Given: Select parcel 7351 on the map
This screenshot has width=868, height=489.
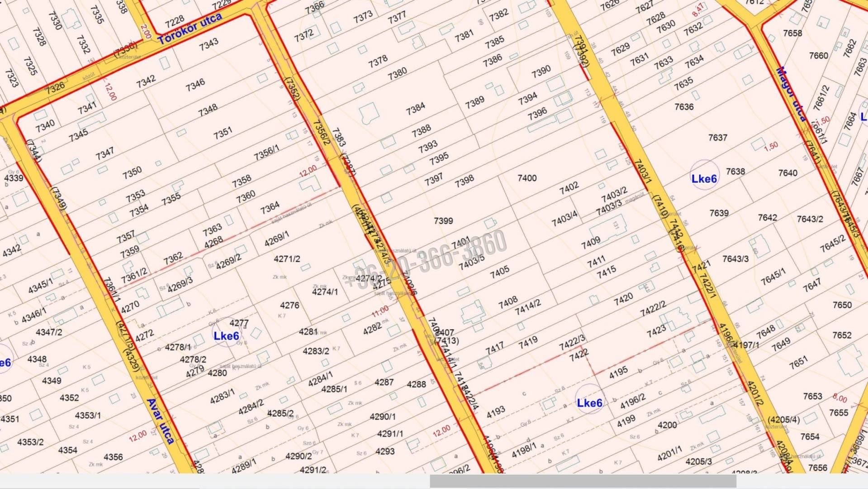Looking at the screenshot, I should point(223,133).
